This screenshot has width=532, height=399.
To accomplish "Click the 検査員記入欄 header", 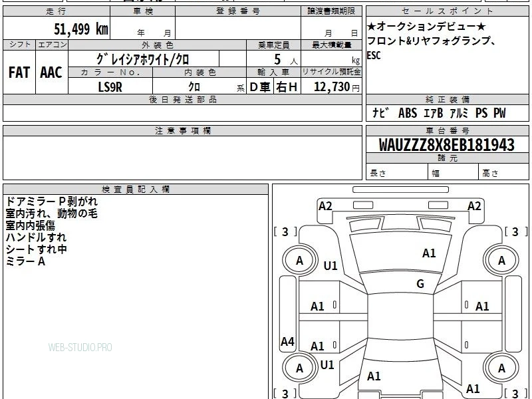I will click(136, 190).
